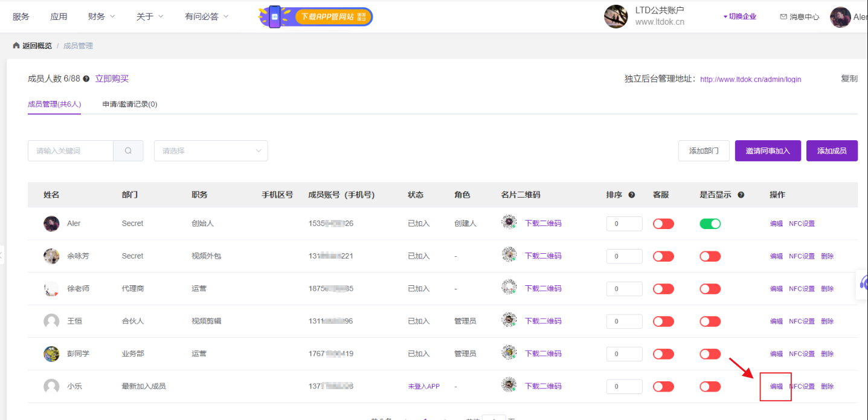Turn off 是否显示 toggle for Aler
Viewport: 868px width, 420px height.
710,224
